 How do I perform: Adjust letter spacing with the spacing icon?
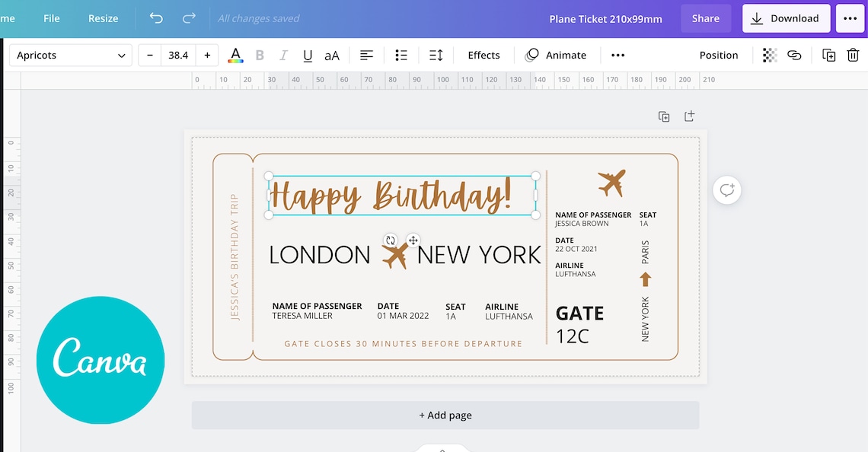[x=436, y=55]
